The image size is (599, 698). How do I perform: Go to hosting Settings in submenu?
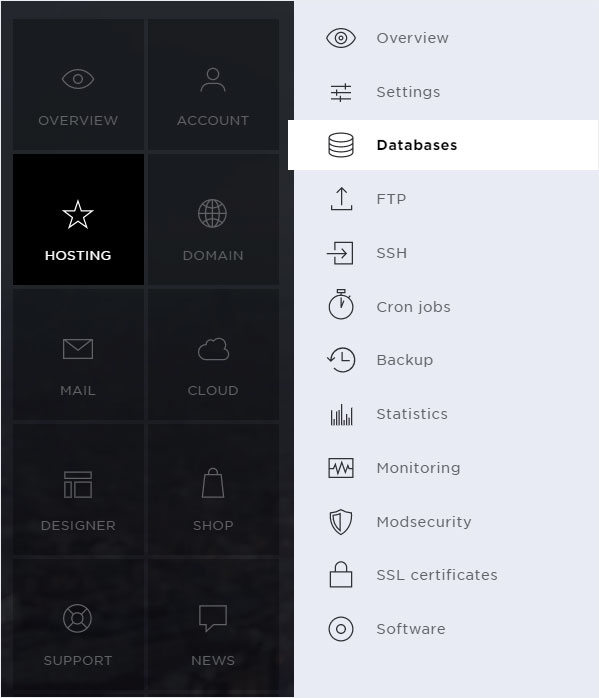tap(443, 92)
